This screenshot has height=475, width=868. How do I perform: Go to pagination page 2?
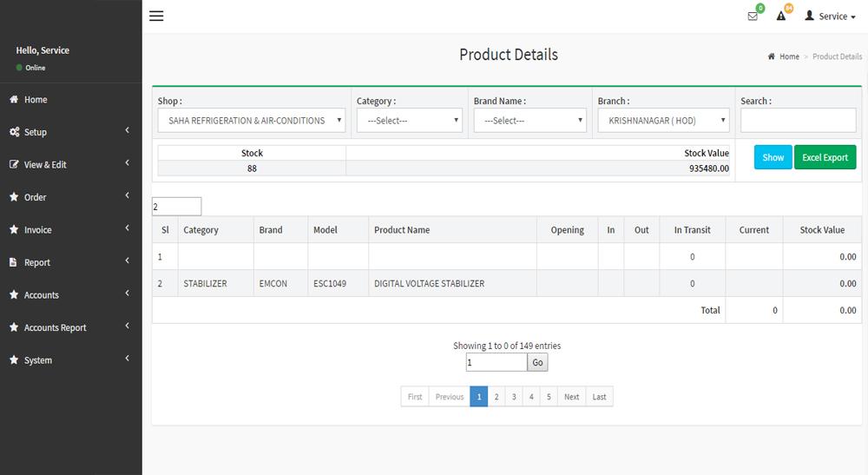(x=496, y=397)
